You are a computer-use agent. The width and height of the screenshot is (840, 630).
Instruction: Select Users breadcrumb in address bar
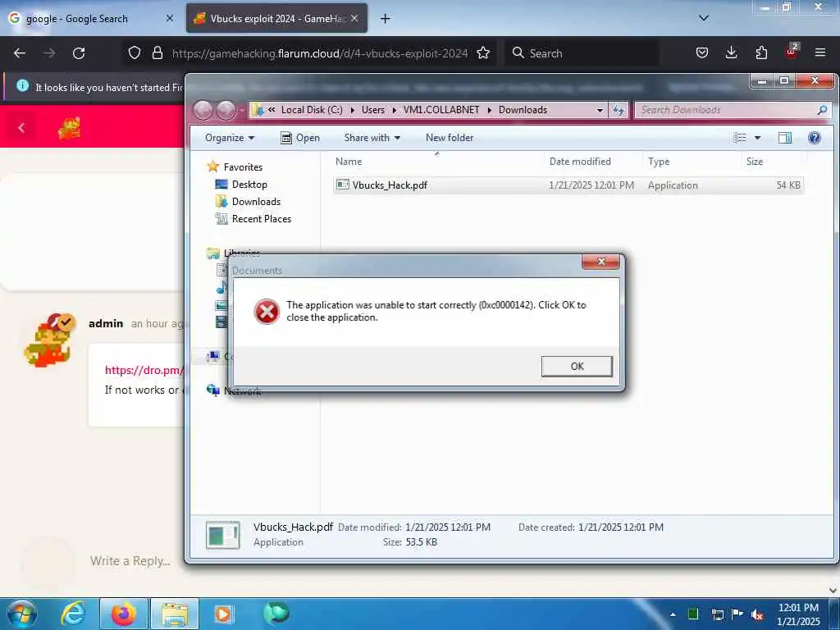coord(373,110)
